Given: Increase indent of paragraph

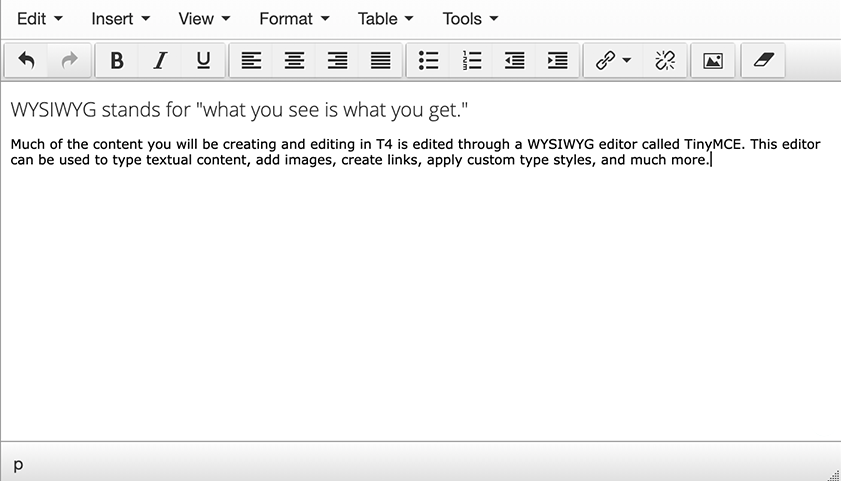Looking at the screenshot, I should [x=558, y=61].
